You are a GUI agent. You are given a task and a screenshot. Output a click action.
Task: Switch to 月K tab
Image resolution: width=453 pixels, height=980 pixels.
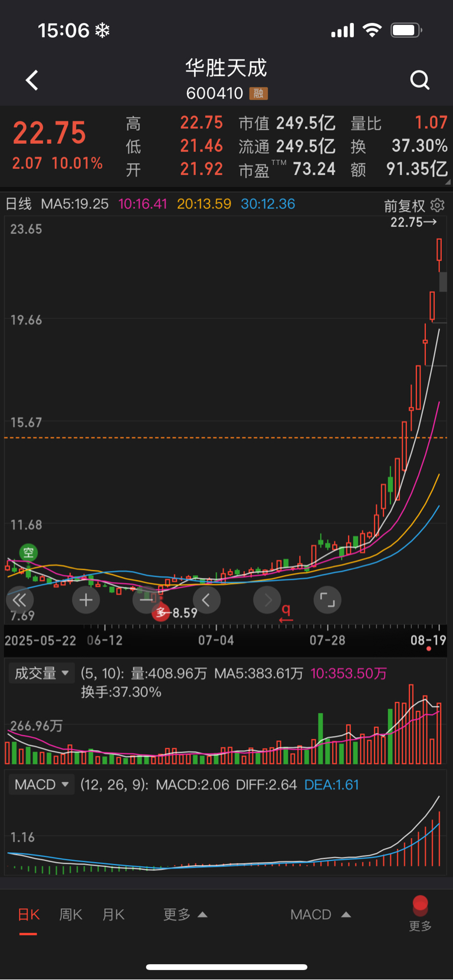pyautogui.click(x=113, y=915)
